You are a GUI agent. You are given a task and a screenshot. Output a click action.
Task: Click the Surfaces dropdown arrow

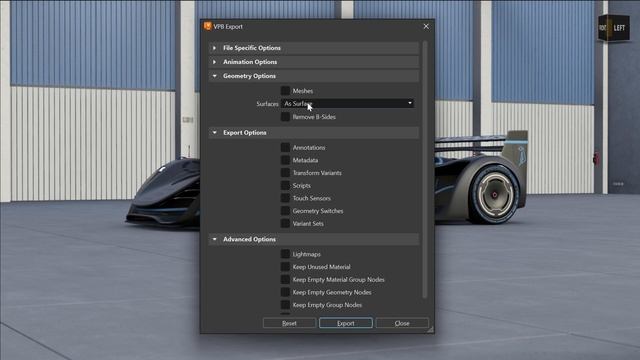pos(410,104)
